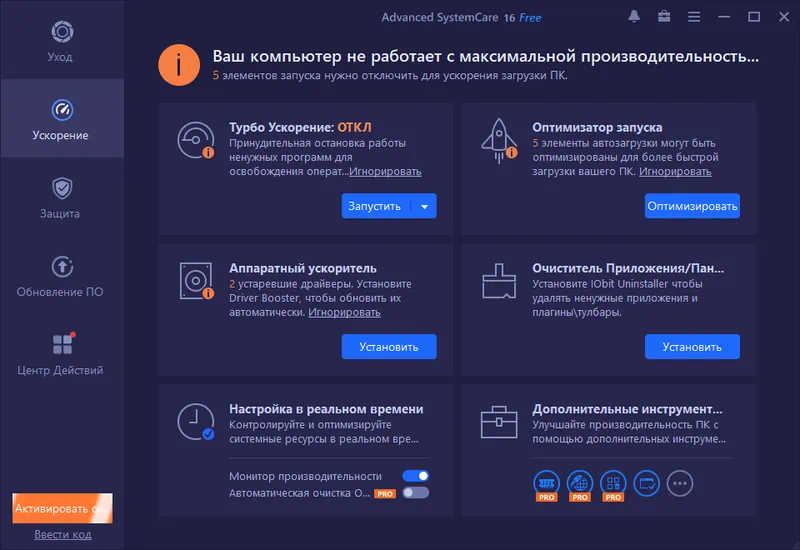Open the Защита shield icon

[x=62, y=188]
